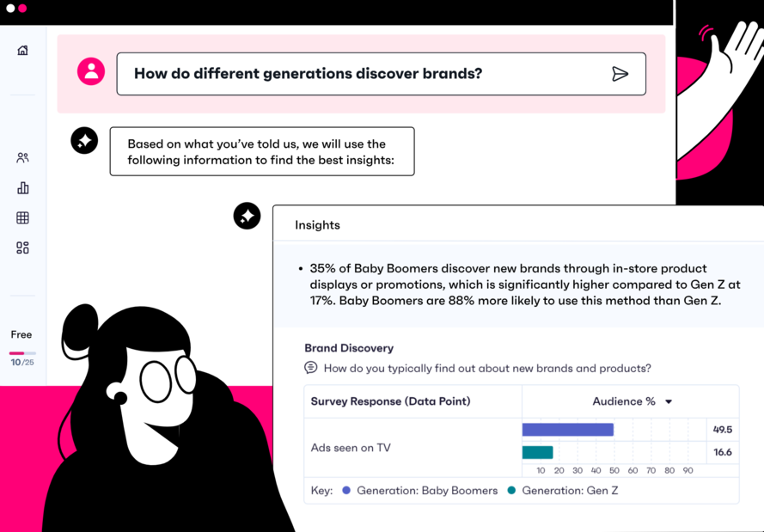Click the pink user avatar icon
This screenshot has height=532, width=764.
91,71
